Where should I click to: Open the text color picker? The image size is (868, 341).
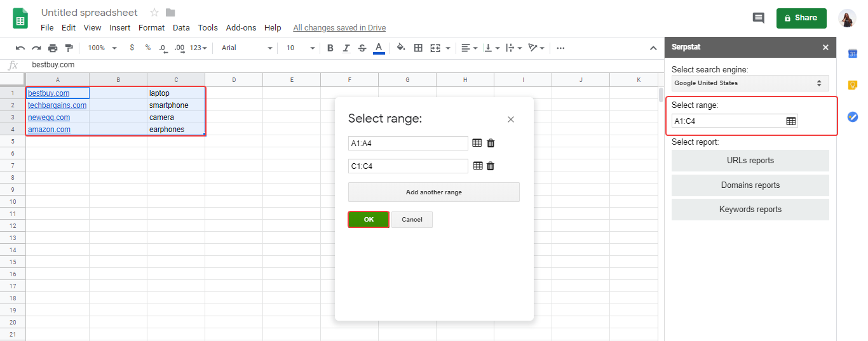point(379,48)
